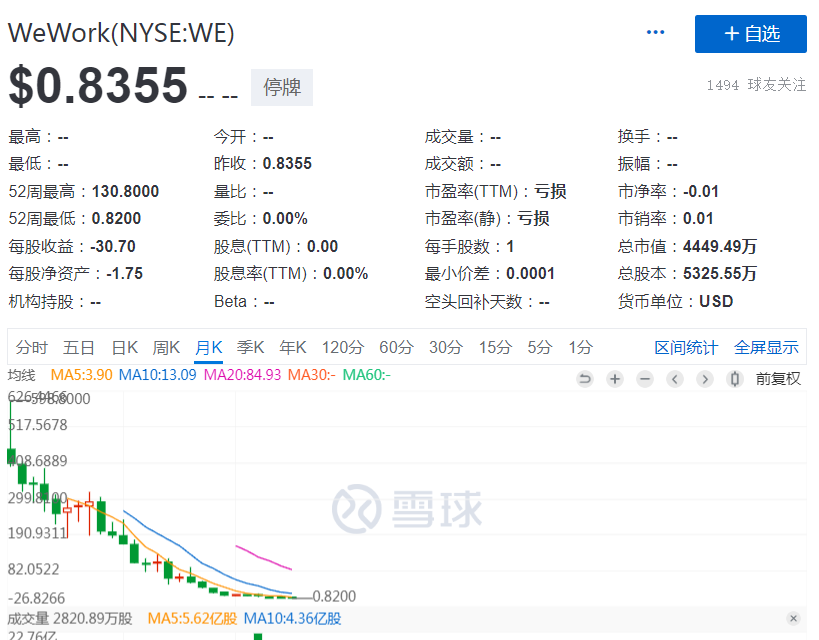Click the volume MA5:5.62亿股 label
This screenshot has width=819, height=640.
(192, 619)
